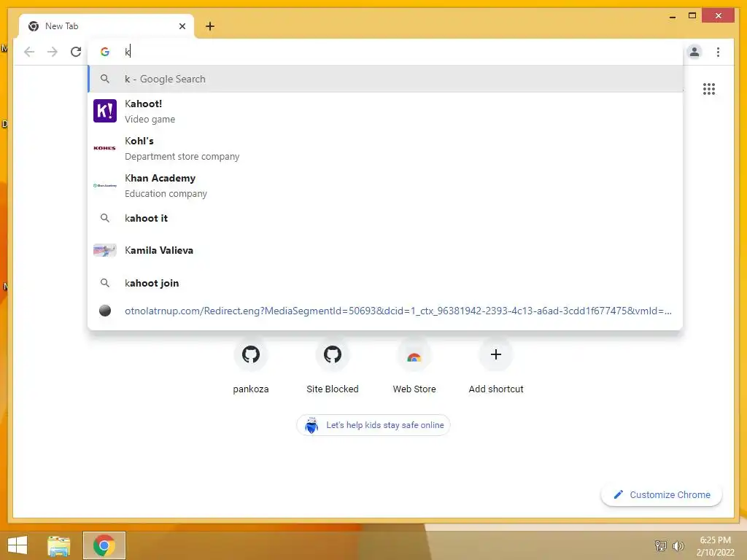This screenshot has width=747, height=560.
Task: Choose the Kohl's Department store suggestion
Action: [385, 148]
